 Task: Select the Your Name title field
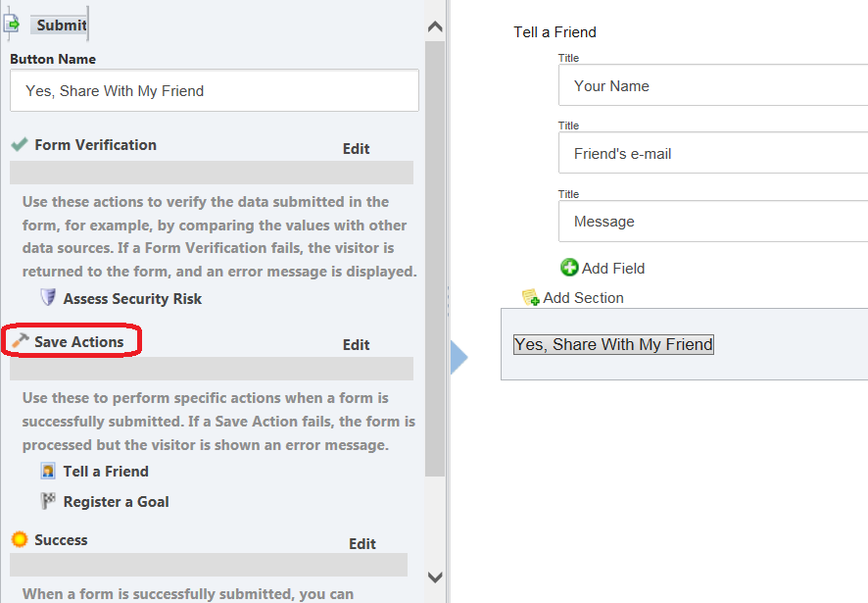713,84
